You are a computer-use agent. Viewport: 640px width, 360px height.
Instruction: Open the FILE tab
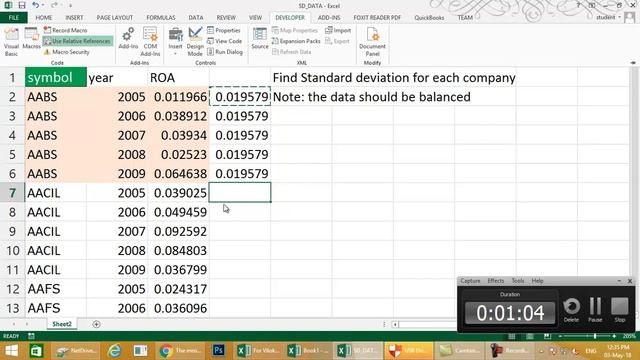coord(13,18)
